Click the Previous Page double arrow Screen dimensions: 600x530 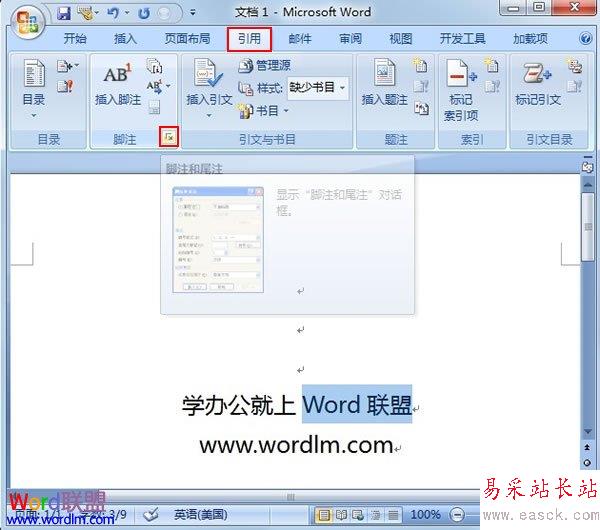[587, 447]
